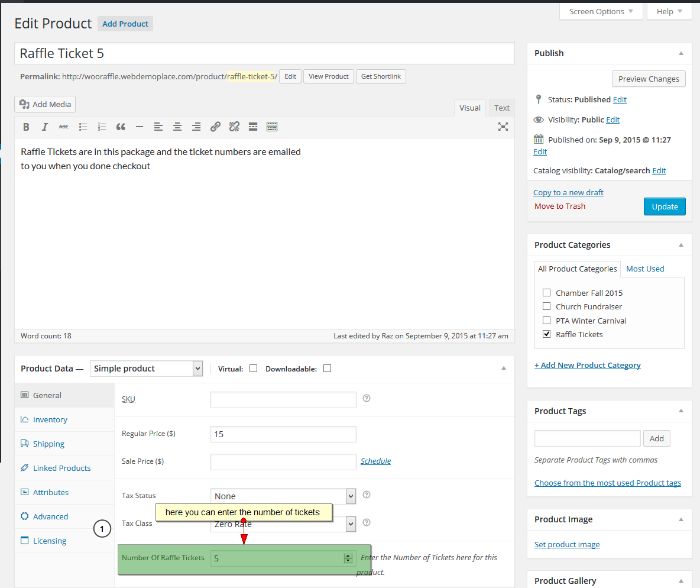
Task: Expand the Help panel
Action: tap(669, 12)
